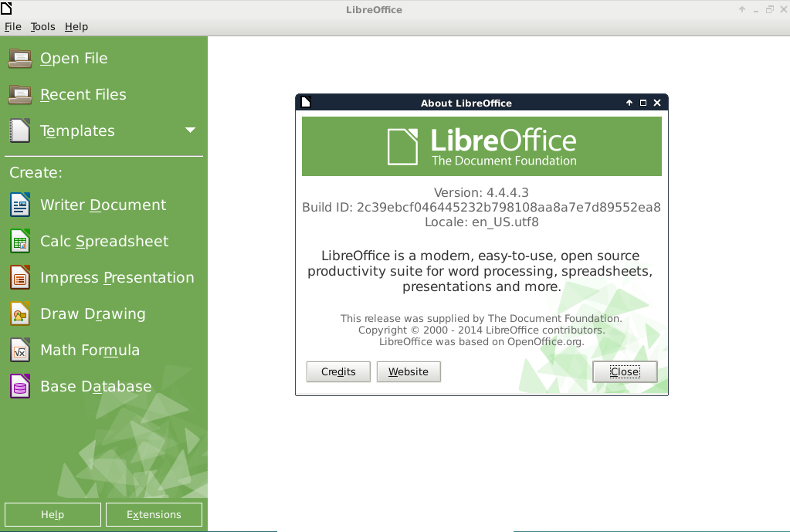
Task: Click the Templates label
Action: point(77,131)
